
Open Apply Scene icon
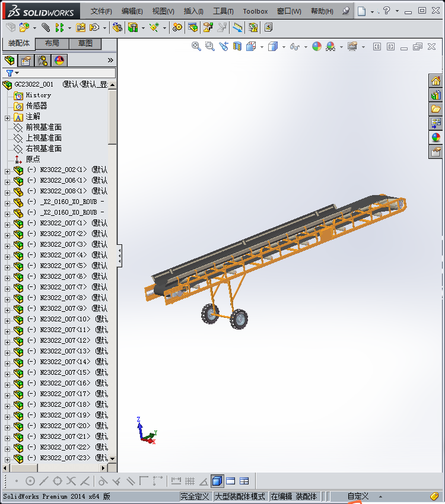[x=330, y=47]
